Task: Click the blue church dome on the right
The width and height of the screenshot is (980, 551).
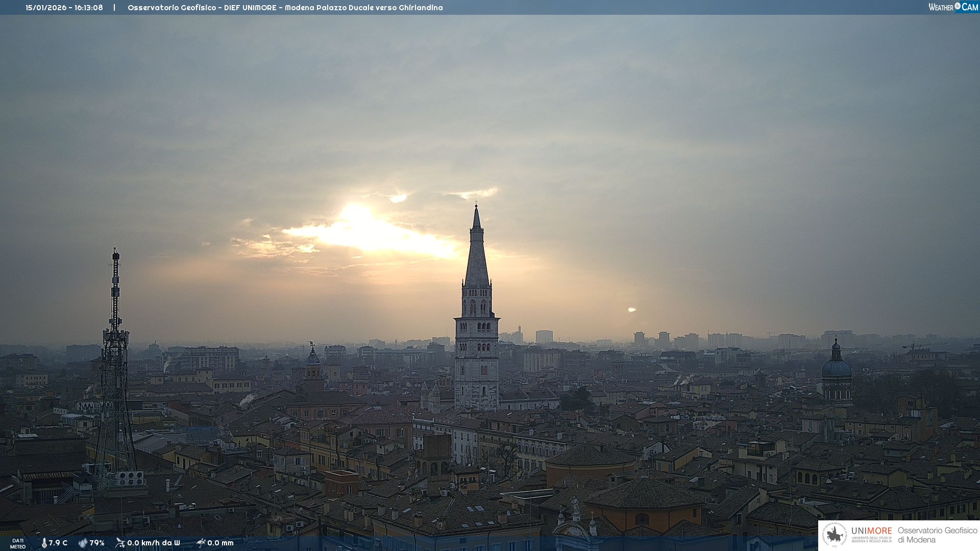Action: (x=836, y=367)
